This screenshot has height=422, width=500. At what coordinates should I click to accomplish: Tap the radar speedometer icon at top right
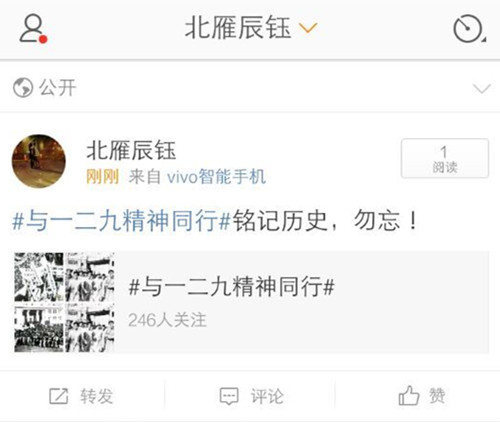pos(469,29)
